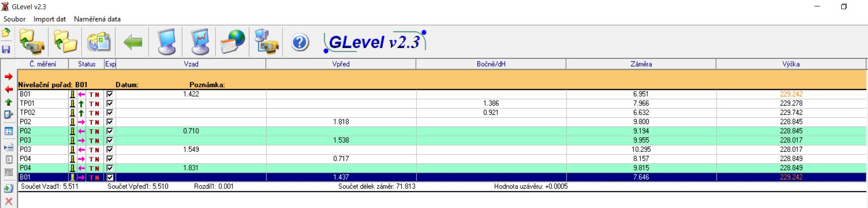Click the open folders toolbar icon
The width and height of the screenshot is (868, 208).
(x=65, y=42)
